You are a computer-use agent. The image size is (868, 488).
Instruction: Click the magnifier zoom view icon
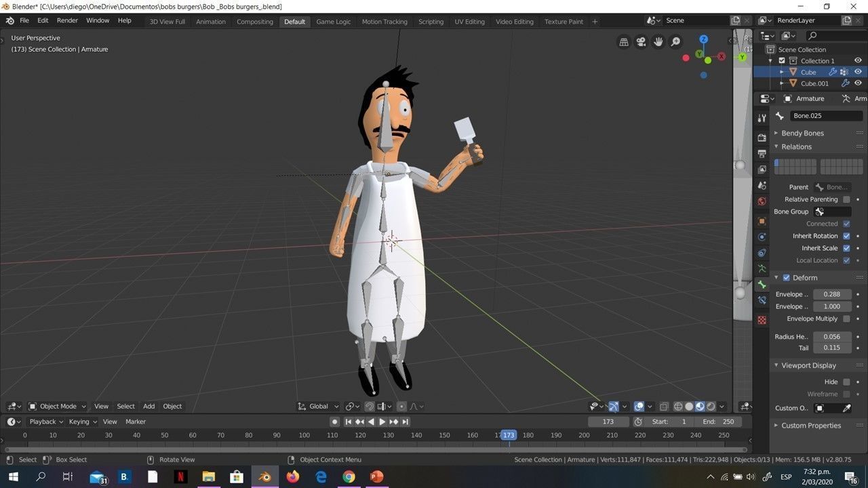pos(676,42)
